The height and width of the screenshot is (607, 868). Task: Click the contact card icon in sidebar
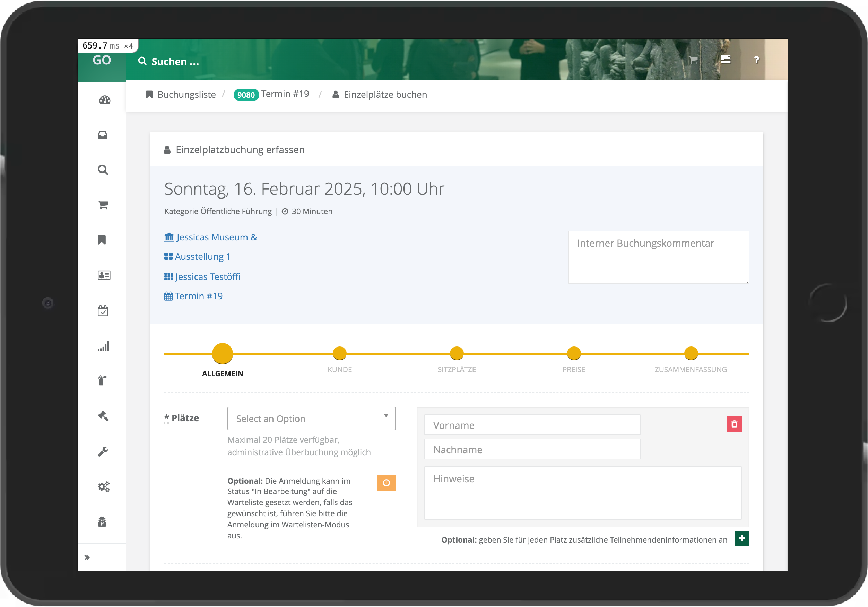pyautogui.click(x=103, y=275)
